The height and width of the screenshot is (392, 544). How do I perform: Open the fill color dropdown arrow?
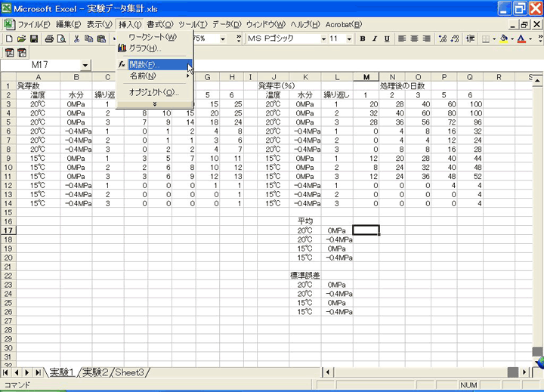[x=512, y=39]
